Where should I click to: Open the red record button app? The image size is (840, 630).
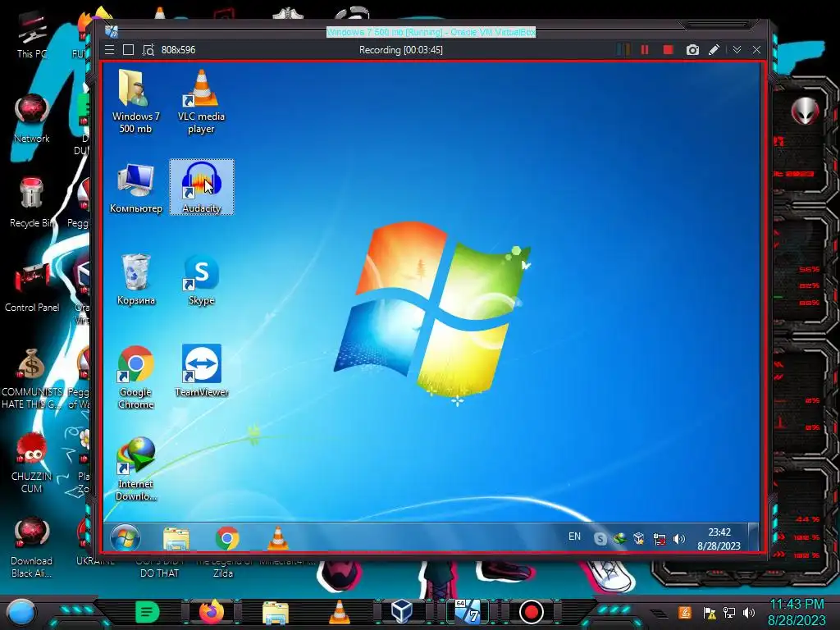pos(532,612)
